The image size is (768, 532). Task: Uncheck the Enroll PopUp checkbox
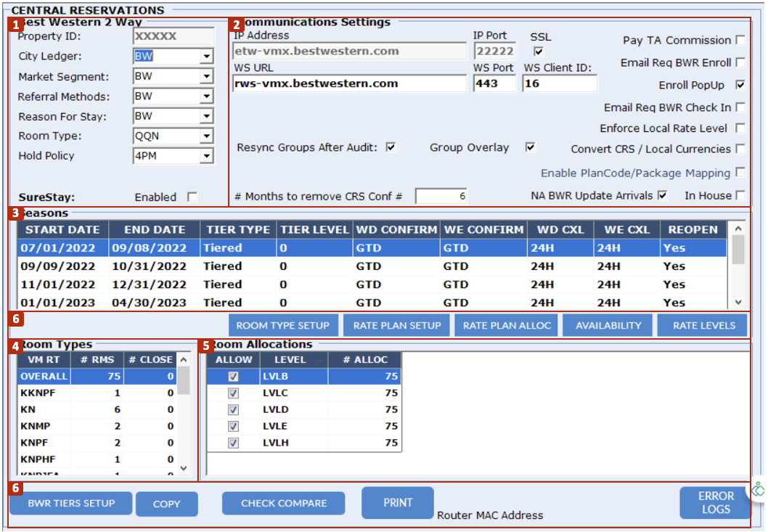[740, 85]
